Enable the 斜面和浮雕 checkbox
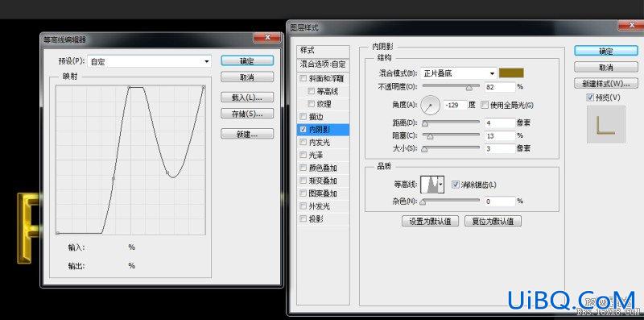This screenshot has height=320, width=644. [303, 78]
